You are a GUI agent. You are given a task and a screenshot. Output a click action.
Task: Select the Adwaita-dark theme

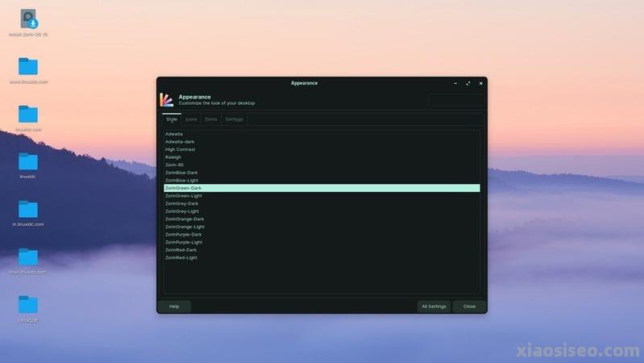pos(322,142)
